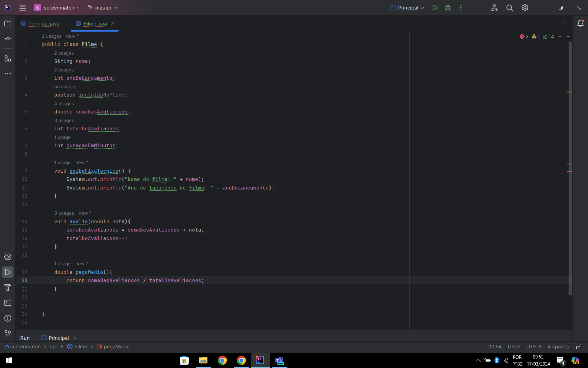Debug the Principal configuration
Image resolution: width=588 pixels, height=368 pixels.
coord(448,8)
